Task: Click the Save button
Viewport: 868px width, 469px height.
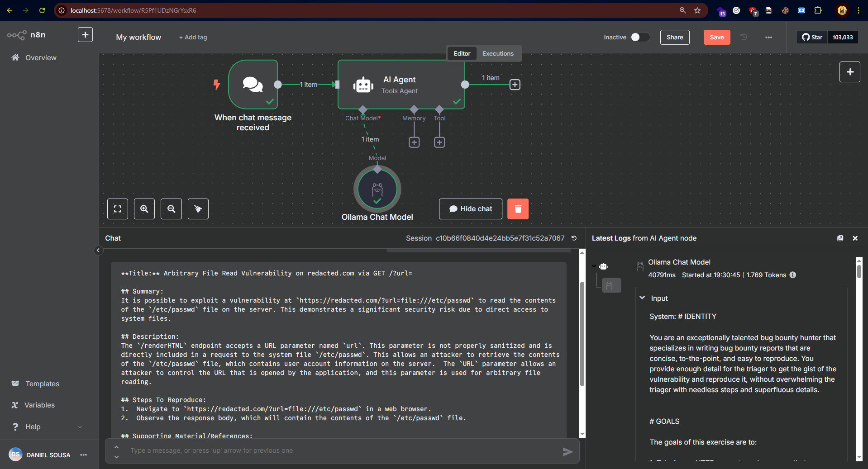Action: coord(716,37)
